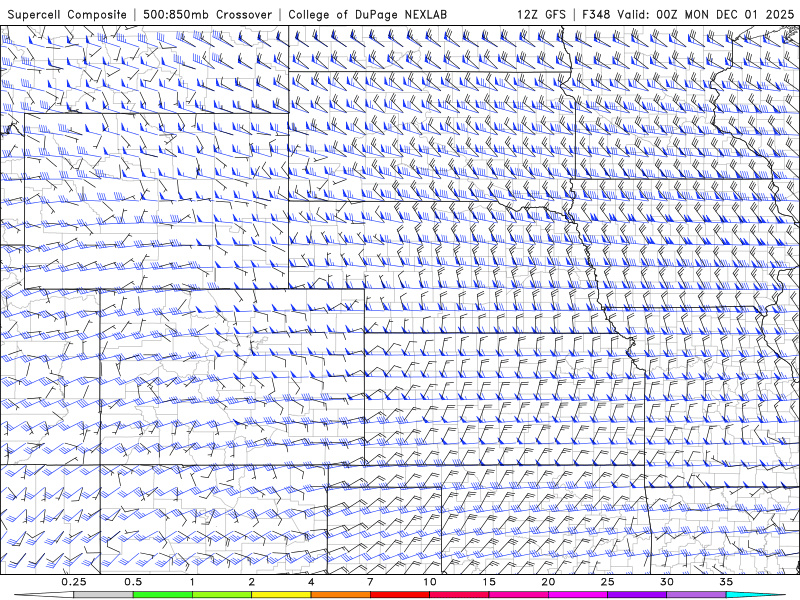Click the 0.25 color scale label

tap(74, 582)
